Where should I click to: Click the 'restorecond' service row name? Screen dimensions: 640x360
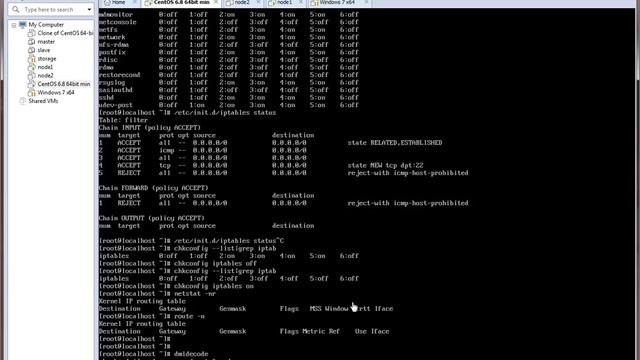(119, 75)
